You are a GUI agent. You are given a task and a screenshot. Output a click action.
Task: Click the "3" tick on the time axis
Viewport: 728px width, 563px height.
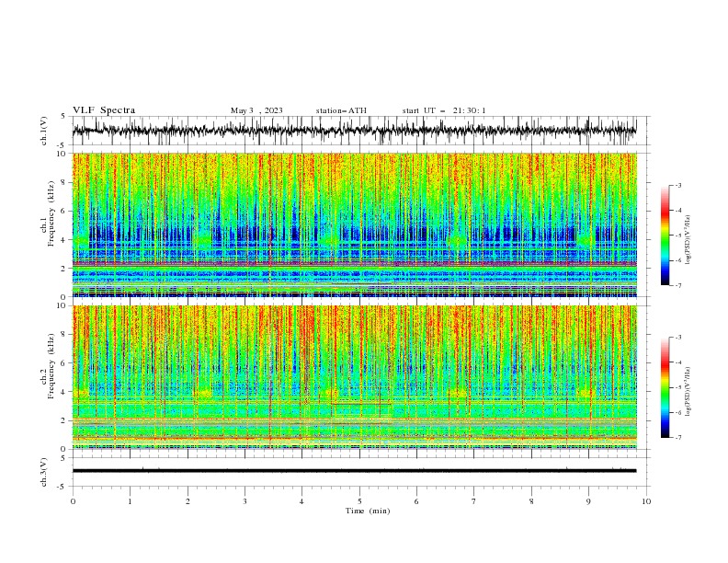coord(245,501)
